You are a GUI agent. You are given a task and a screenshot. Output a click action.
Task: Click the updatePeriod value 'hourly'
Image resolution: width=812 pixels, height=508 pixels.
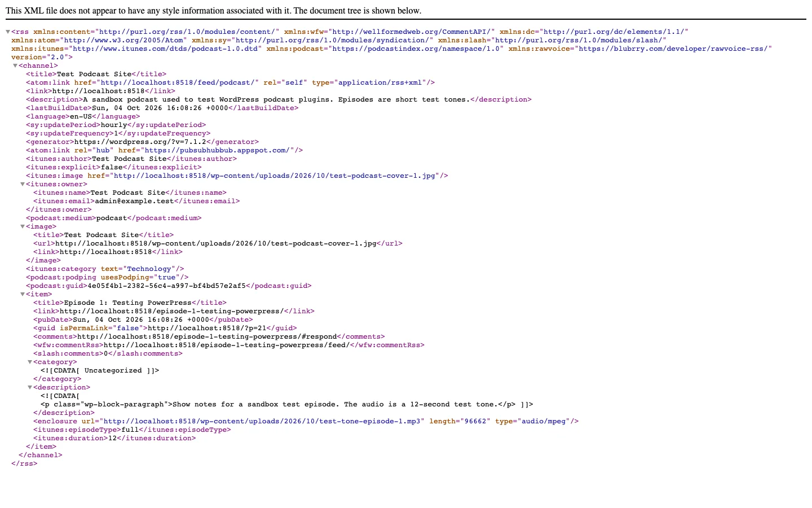(114, 125)
